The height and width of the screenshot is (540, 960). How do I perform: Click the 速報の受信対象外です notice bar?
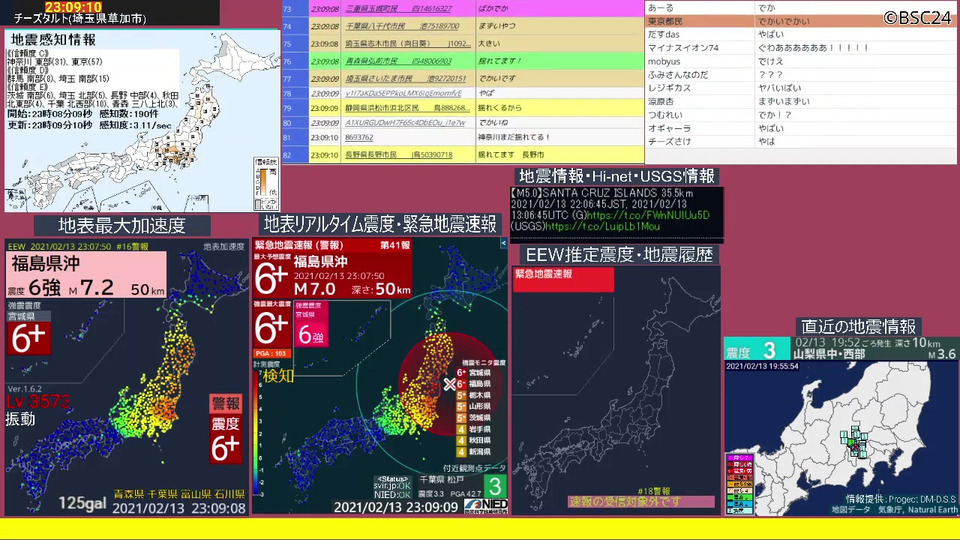click(x=641, y=501)
